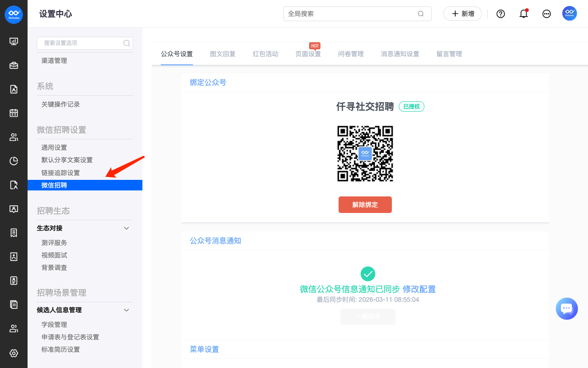
Task: Open the people icon below calendar icon
Action: click(x=14, y=137)
